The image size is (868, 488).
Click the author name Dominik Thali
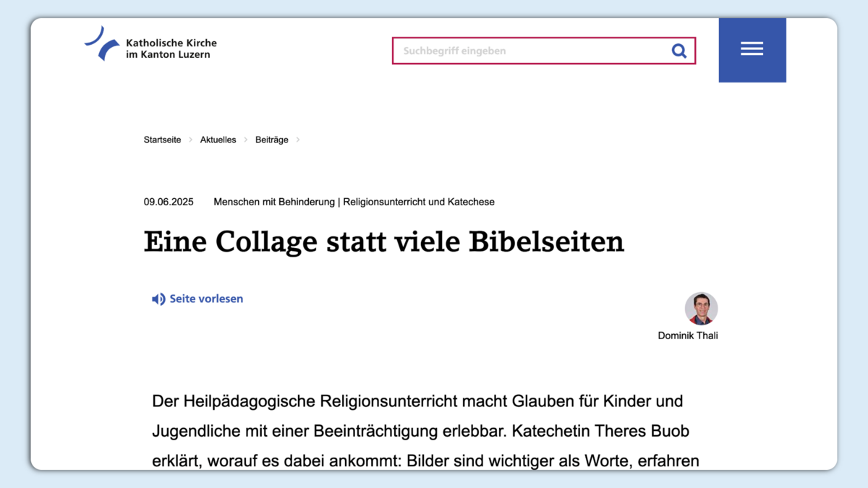point(687,335)
